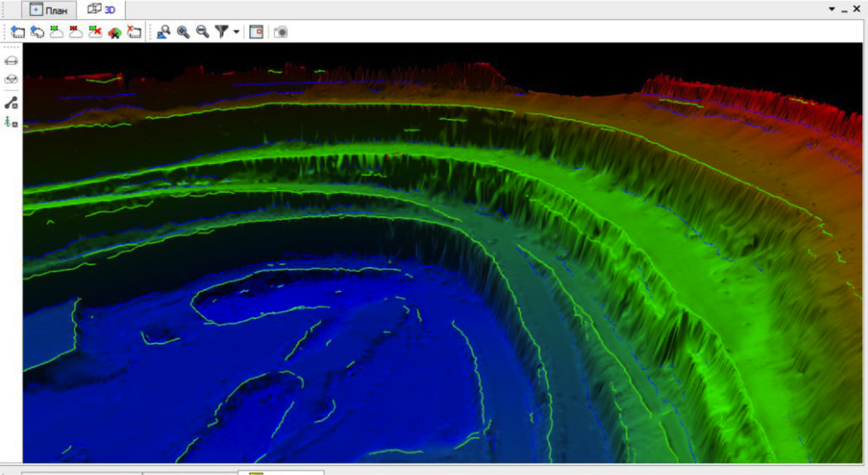The height and width of the screenshot is (475, 868).
Task: Click the green tree vegetation icon in sidebar
Action: pos(11,122)
